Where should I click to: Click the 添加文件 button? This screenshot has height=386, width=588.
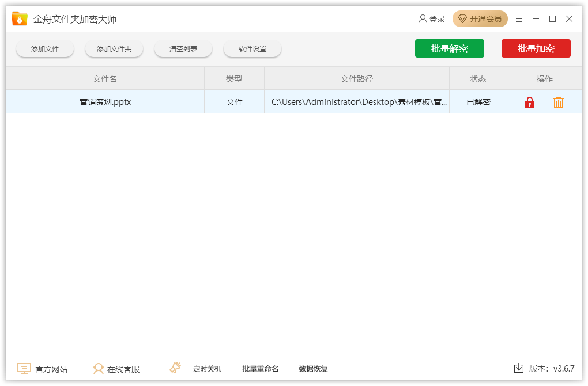[45, 49]
